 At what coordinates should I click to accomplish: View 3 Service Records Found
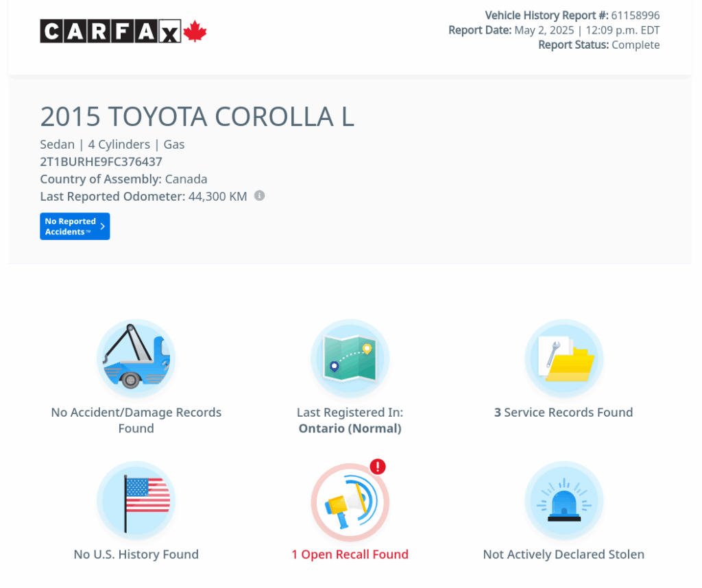[564, 412]
